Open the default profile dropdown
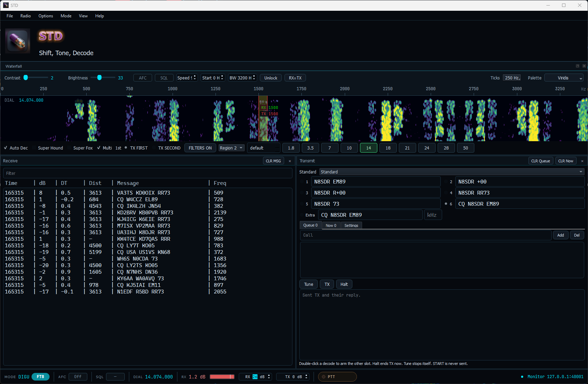 click(x=264, y=148)
